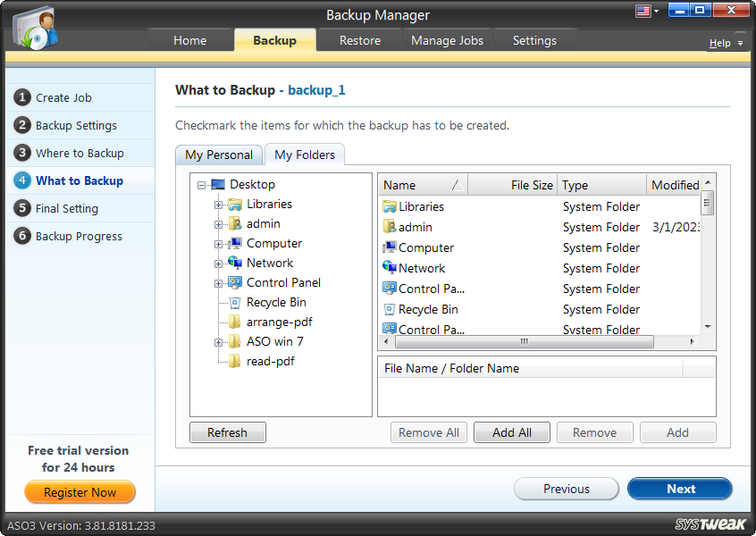Open the Help dropdown menu
The width and height of the screenshot is (756, 536).
coord(725,42)
